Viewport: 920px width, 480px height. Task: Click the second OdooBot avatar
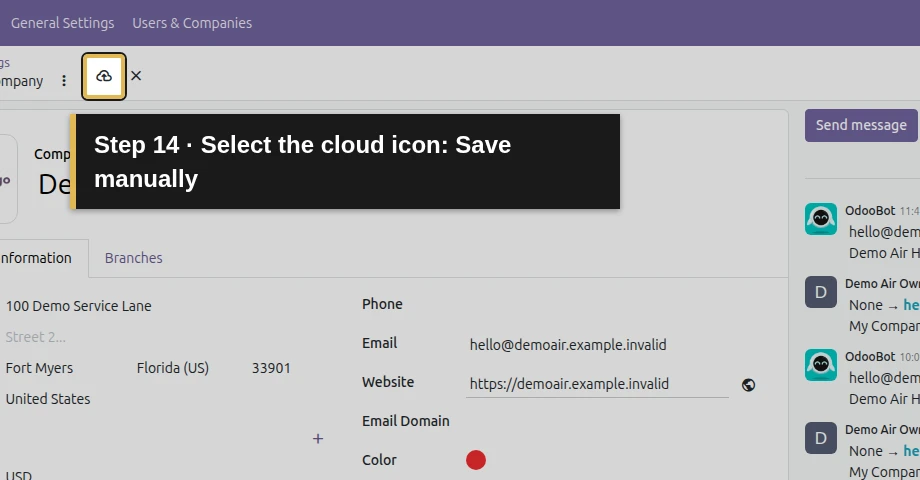[x=821, y=365]
